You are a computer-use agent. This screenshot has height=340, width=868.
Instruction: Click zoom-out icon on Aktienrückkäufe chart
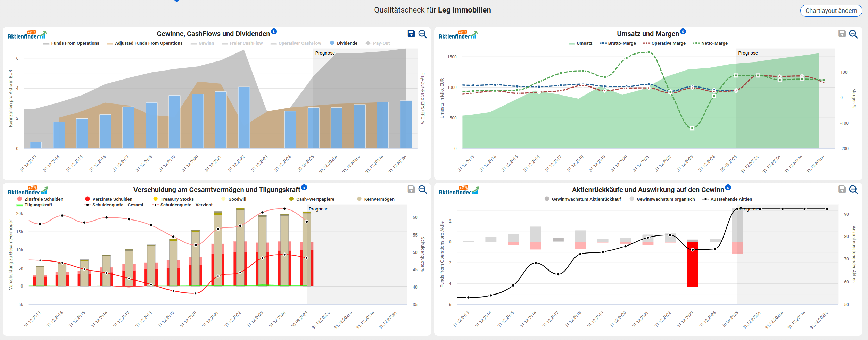pyautogui.click(x=853, y=189)
